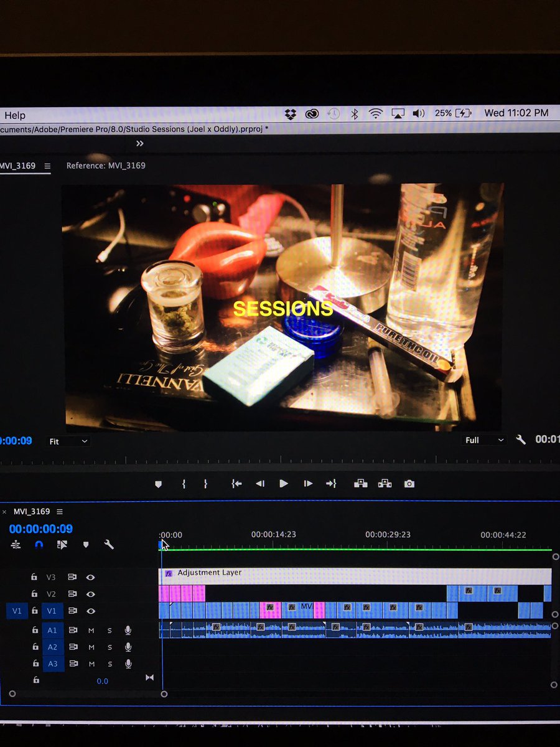This screenshot has height=747, width=560.
Task: Open the Fit zoom level dropdown
Action: (69, 441)
